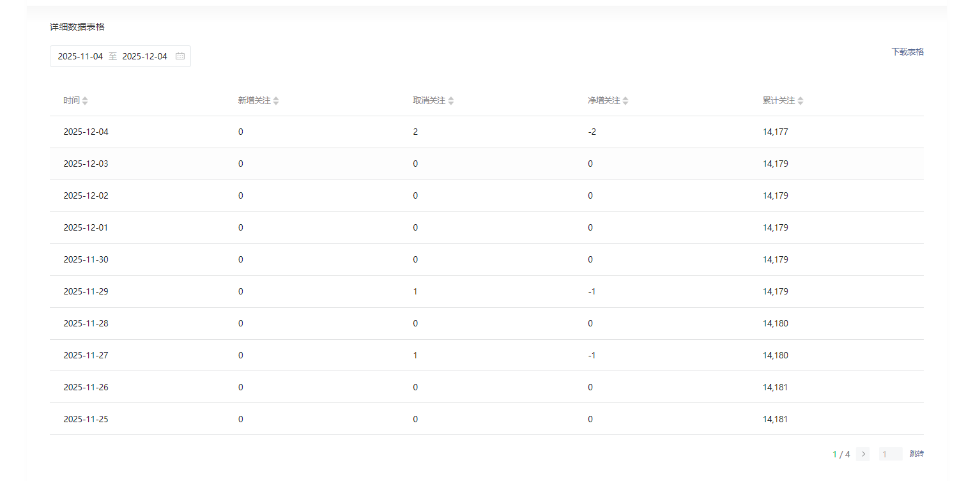980x481 pixels.
Task: Click the page number input field
Action: point(890,454)
